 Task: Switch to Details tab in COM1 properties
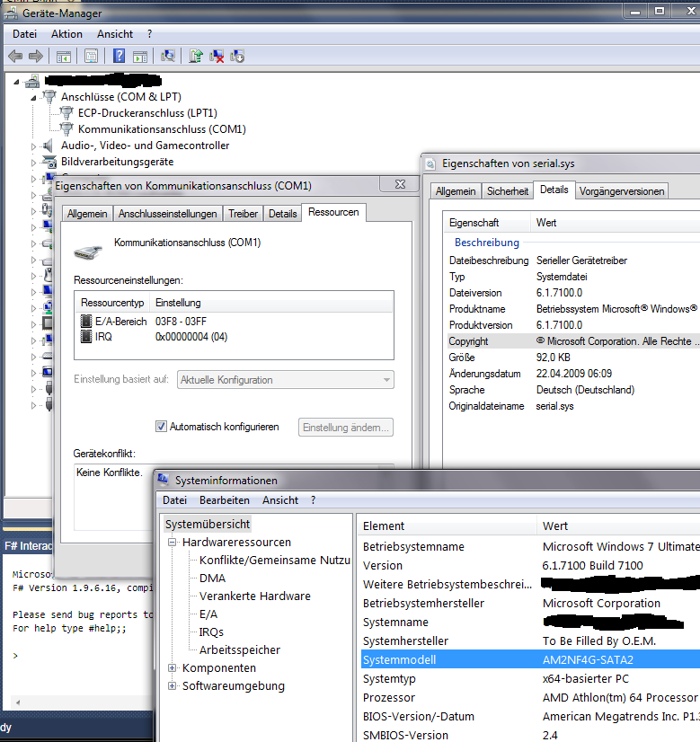[282, 214]
